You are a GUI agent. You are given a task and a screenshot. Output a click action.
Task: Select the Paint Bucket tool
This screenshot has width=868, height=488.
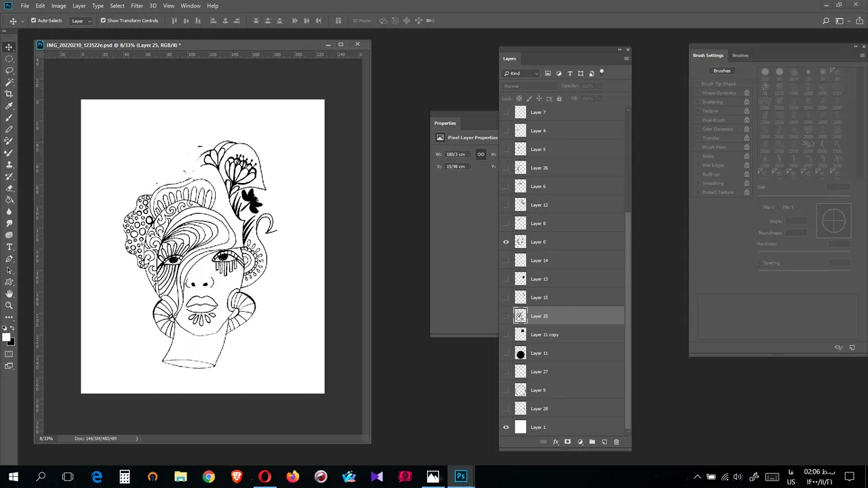9,200
